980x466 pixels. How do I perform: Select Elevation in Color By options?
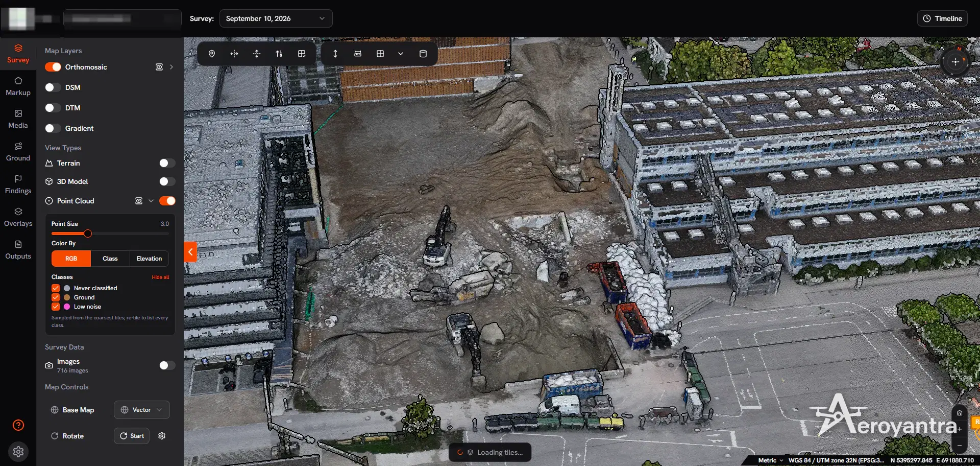149,259
